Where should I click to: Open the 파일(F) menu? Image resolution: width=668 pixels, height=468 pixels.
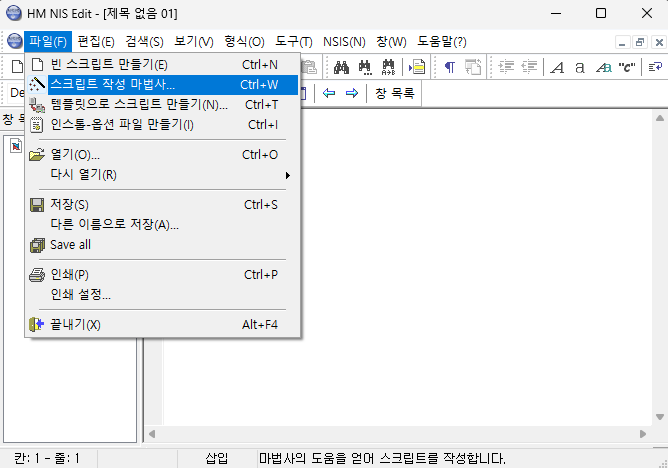tap(48, 42)
